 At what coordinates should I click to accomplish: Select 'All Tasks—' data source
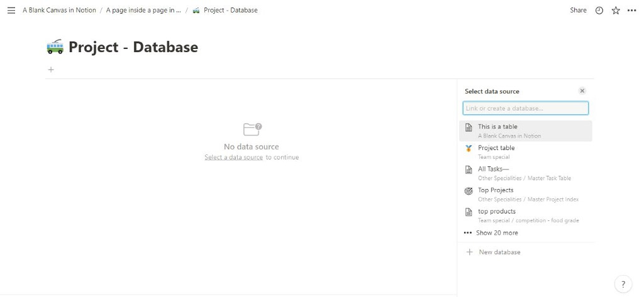[x=525, y=173]
